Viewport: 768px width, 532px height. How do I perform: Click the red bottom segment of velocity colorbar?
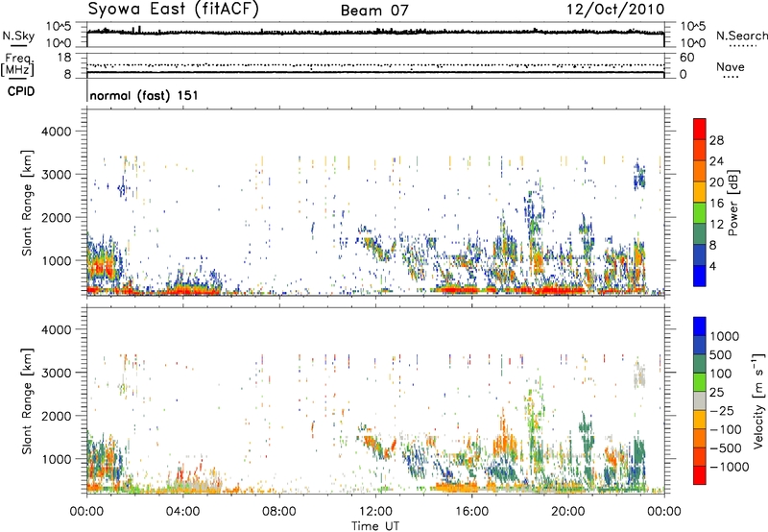pos(700,475)
